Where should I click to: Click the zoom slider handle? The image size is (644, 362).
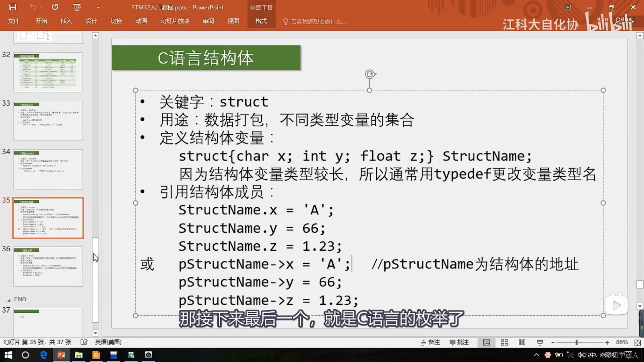pos(576,342)
